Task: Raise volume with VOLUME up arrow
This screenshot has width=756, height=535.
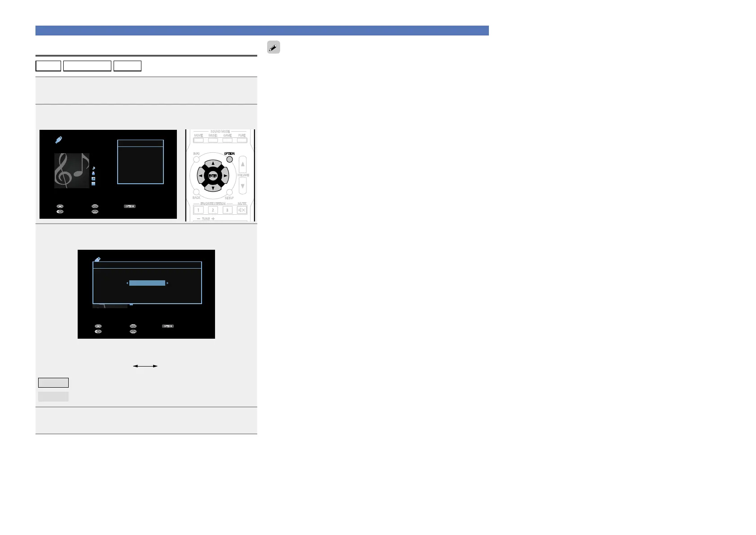Action: click(242, 164)
